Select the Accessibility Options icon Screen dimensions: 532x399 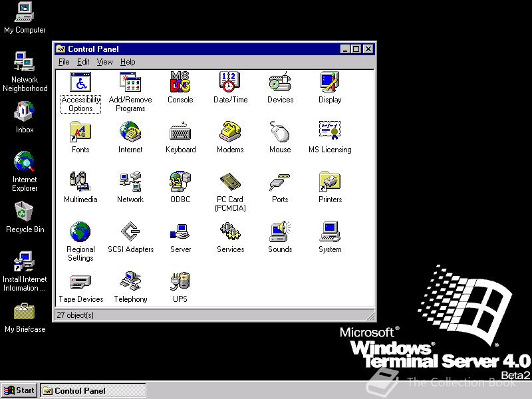[80, 82]
